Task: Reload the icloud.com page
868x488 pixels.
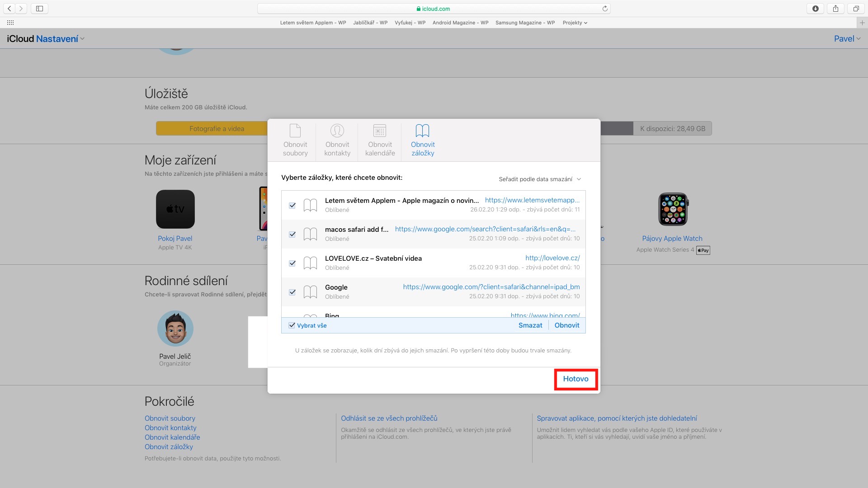Action: (x=605, y=9)
